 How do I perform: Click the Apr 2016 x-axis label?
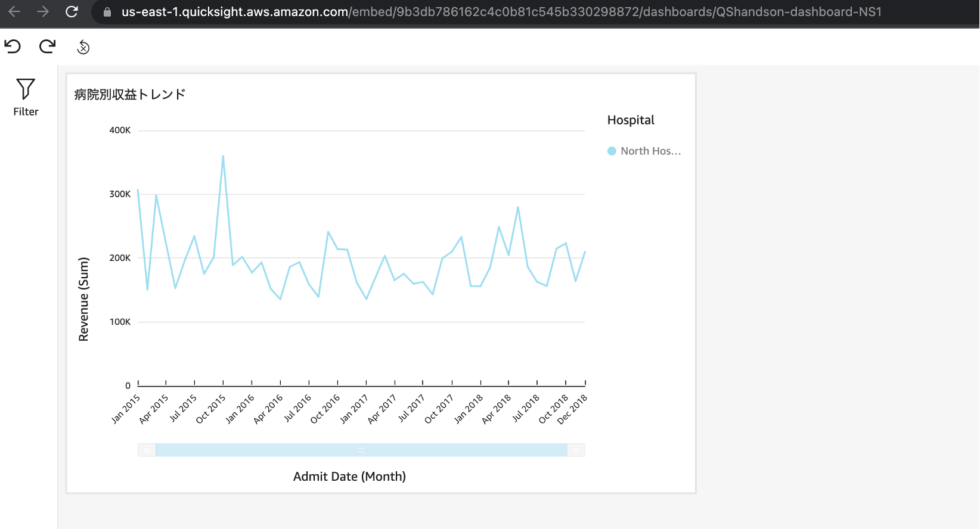(268, 409)
